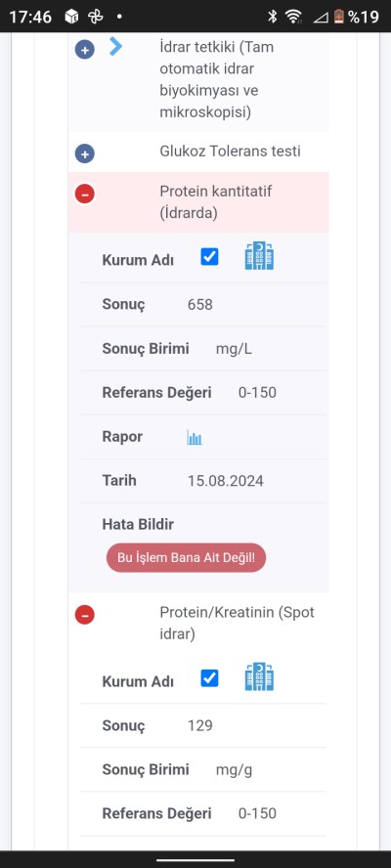This screenshot has height=868, width=391.
Task: Click the blue chevron arrow beside İdrar tetkiki
Action: 115,47
